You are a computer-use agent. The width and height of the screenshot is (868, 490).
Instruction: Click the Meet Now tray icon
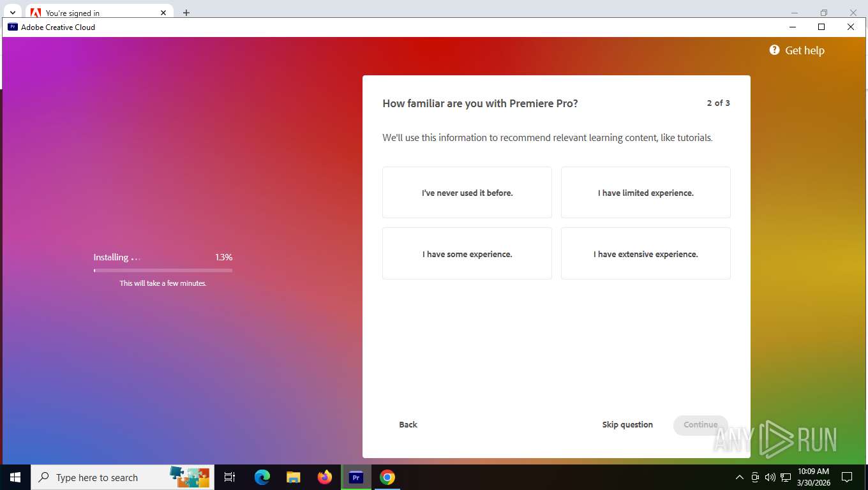pos(755,477)
